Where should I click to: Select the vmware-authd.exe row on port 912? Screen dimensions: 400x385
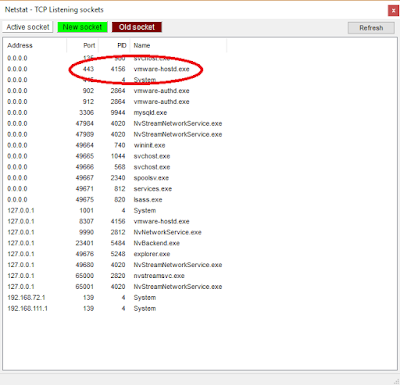click(115, 102)
